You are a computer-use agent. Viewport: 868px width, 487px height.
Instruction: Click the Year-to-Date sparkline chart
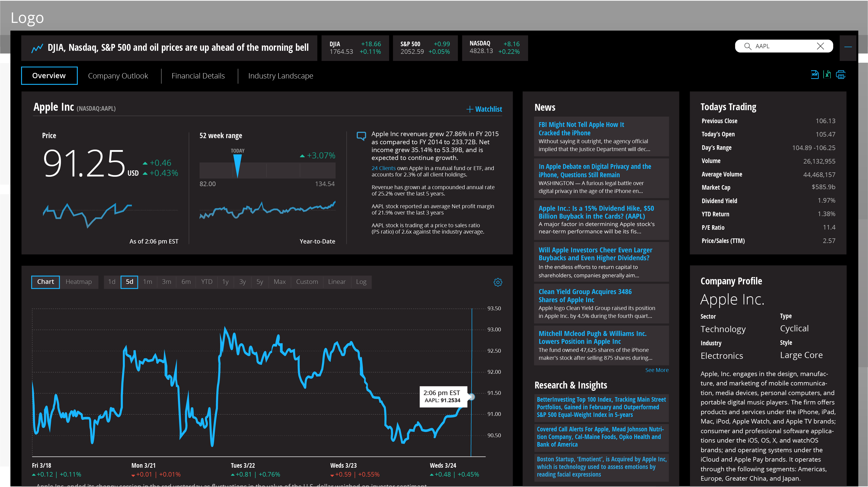tap(267, 210)
